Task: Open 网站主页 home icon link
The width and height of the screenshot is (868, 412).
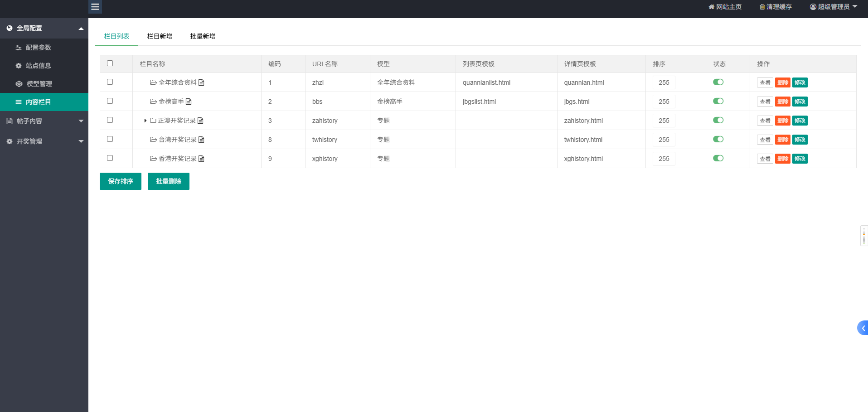Action: [711, 7]
